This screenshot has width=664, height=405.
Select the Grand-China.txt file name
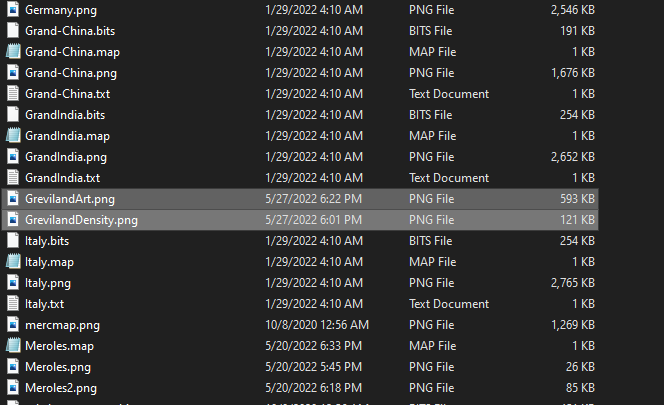(68, 93)
